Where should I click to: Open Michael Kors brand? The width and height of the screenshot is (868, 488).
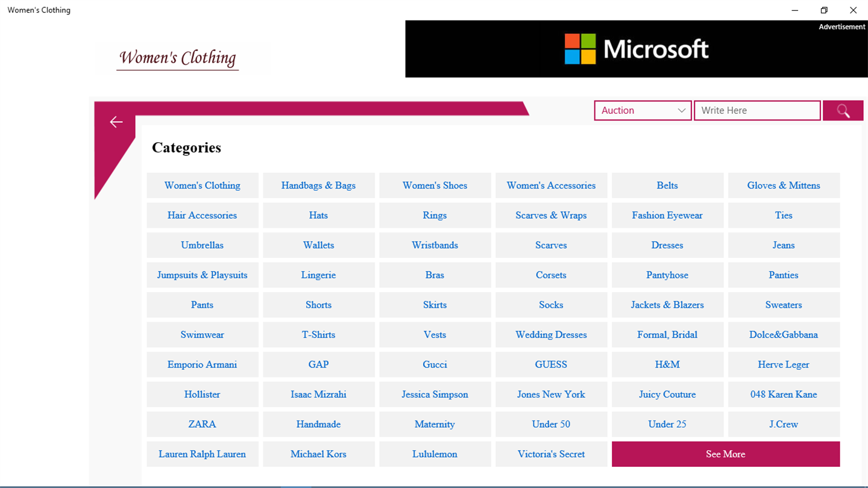tap(319, 454)
